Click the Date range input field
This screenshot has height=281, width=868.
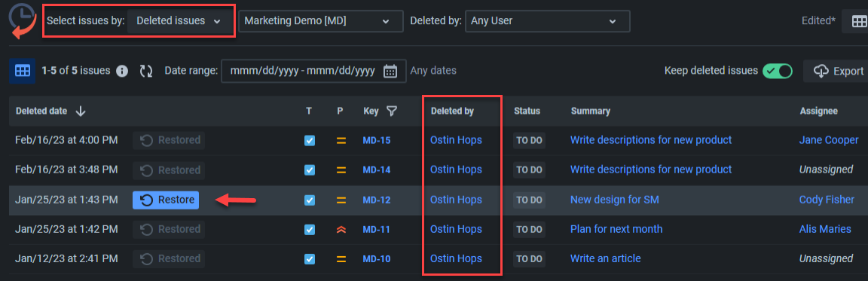point(313,71)
